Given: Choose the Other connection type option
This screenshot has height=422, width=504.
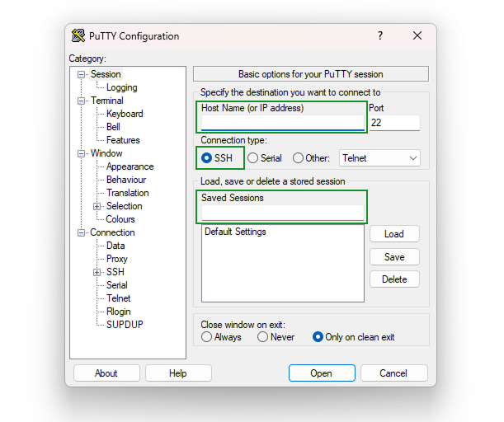Looking at the screenshot, I should [299, 158].
